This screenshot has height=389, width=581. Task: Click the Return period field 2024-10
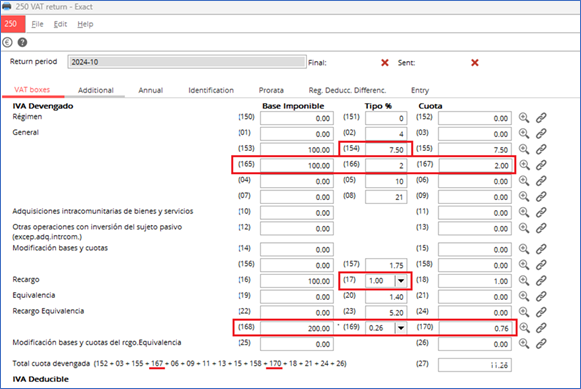(187, 62)
